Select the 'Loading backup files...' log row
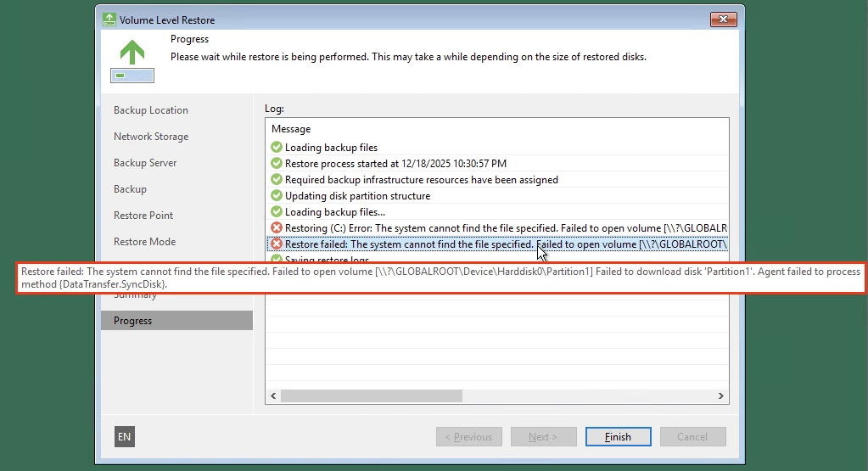Image resolution: width=868 pixels, height=471 pixels. 497,211
